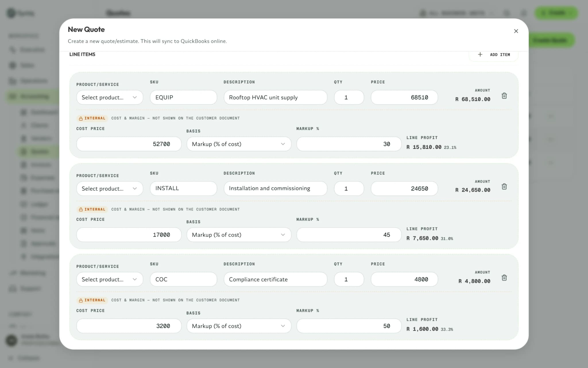
Task: Click quantity field of COC line
Action: (349, 279)
